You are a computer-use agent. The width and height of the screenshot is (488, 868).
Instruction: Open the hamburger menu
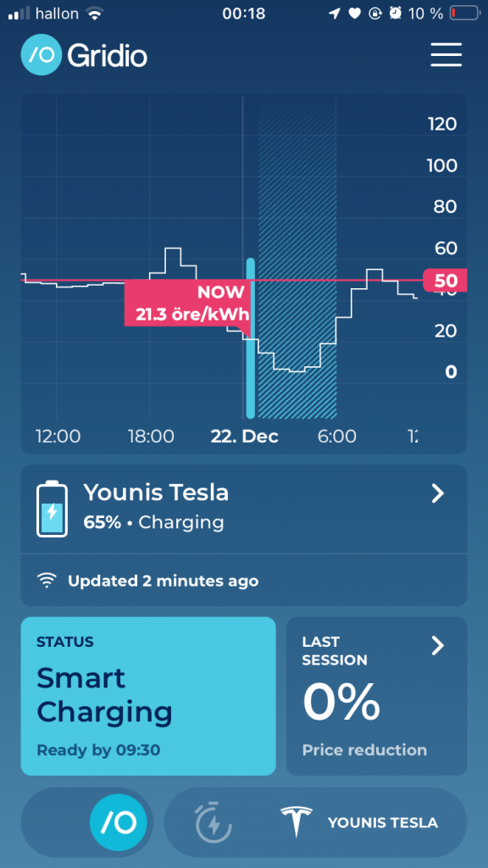[446, 55]
